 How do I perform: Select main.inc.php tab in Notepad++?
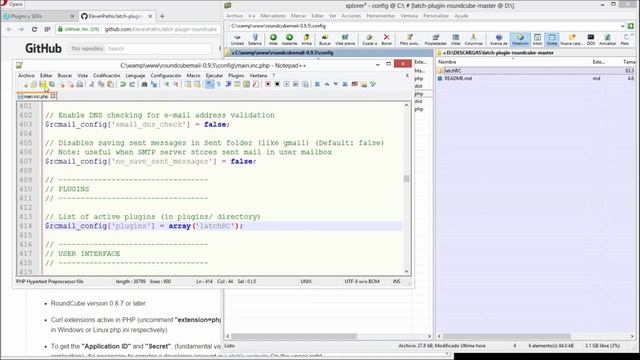(x=36, y=97)
